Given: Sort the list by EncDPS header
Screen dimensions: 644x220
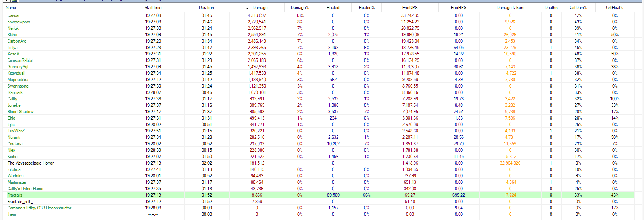Looking at the screenshot, I should (x=410, y=8).
